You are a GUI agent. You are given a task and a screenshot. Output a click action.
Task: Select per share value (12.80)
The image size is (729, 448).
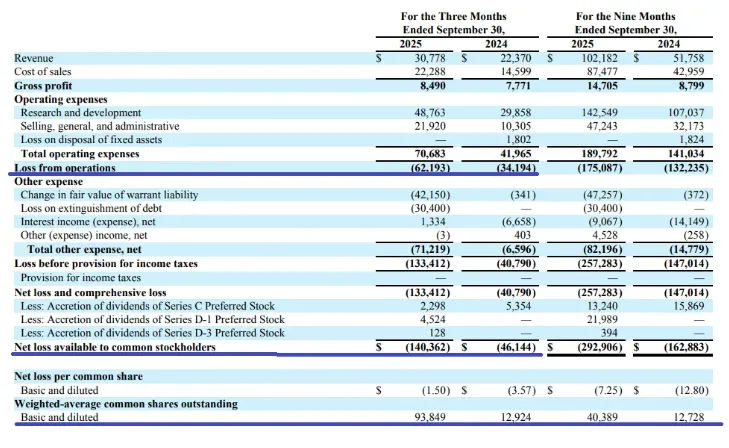(x=692, y=390)
